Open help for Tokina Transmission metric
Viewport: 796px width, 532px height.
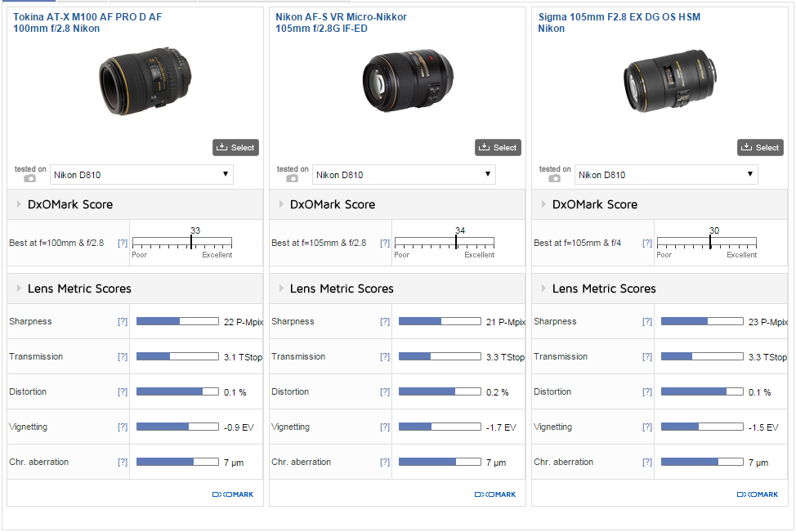click(x=123, y=357)
